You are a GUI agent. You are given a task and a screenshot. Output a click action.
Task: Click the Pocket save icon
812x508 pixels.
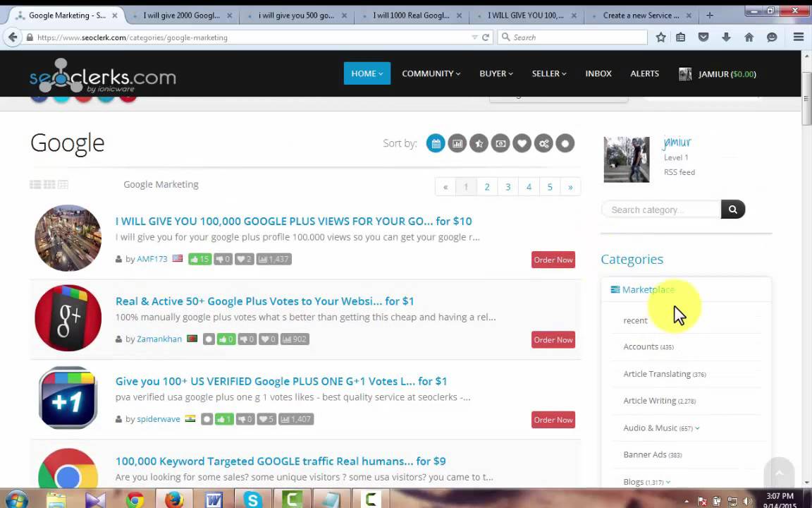coord(703,37)
